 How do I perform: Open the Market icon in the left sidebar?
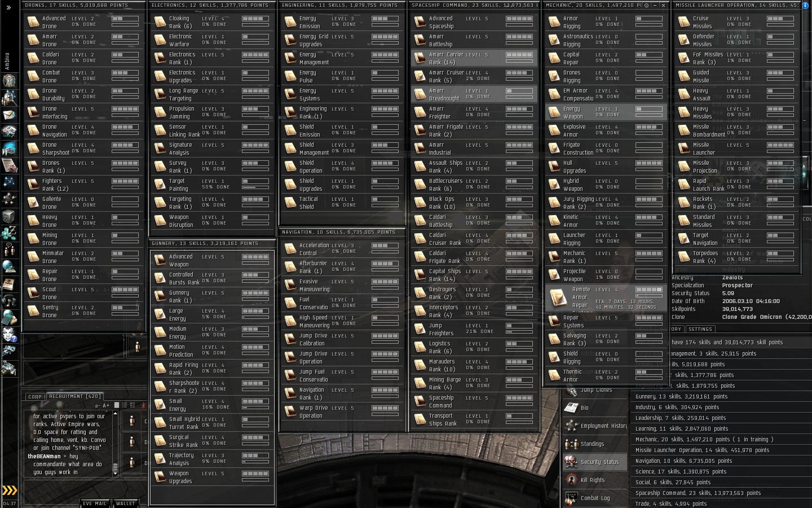tap(9, 132)
